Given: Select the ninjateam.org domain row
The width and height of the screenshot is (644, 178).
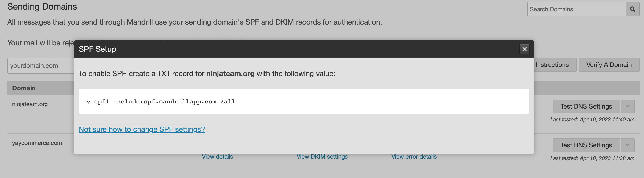Looking at the screenshot, I should (x=30, y=104).
